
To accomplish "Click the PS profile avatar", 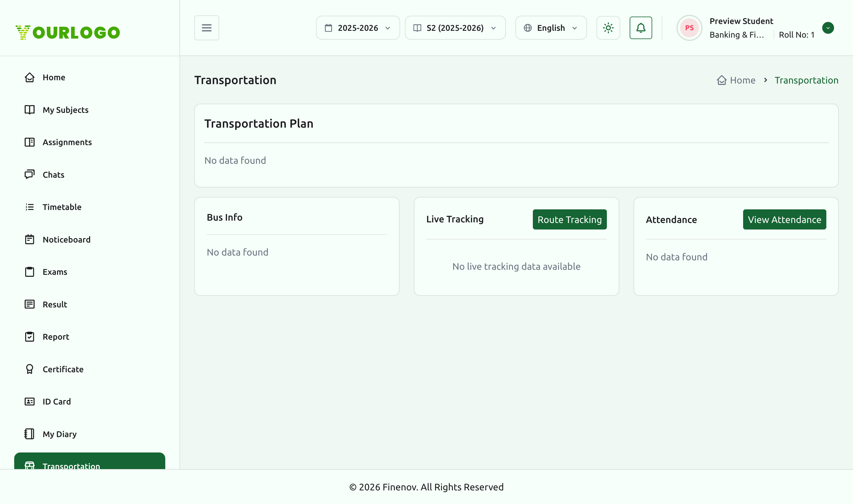I will coord(689,28).
